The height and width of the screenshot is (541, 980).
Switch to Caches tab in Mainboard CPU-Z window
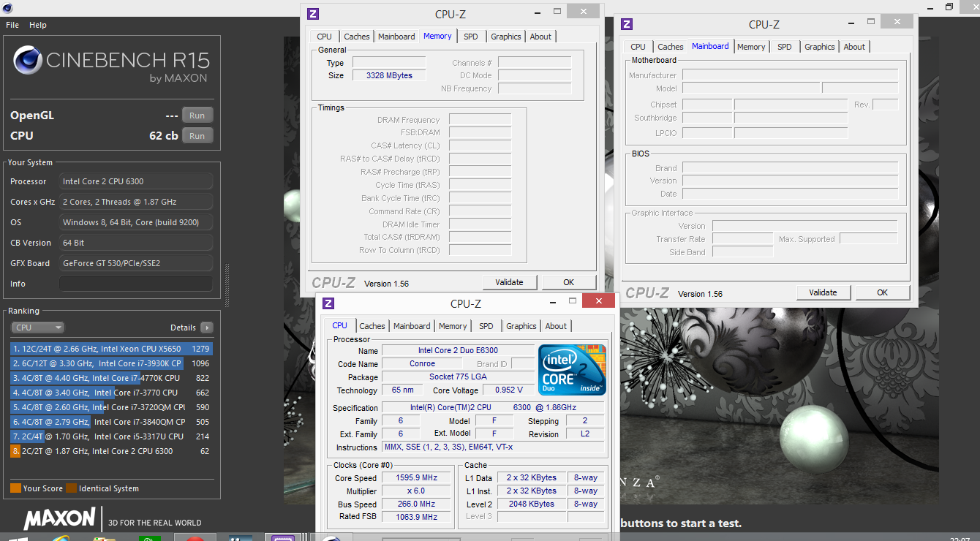671,47
